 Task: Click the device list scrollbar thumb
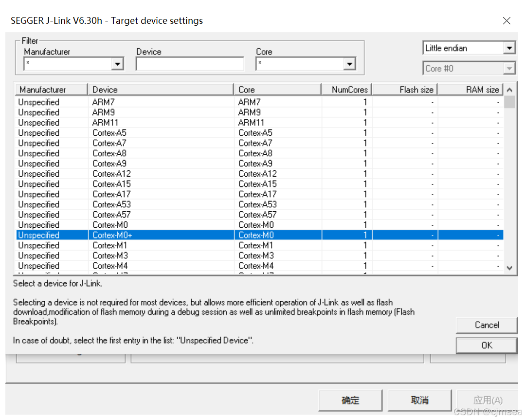[x=509, y=102]
